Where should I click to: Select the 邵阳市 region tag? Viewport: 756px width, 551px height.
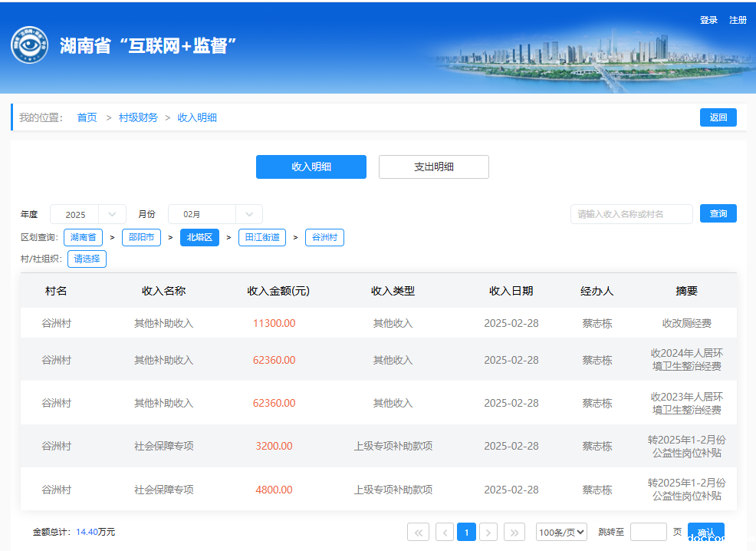(x=141, y=237)
